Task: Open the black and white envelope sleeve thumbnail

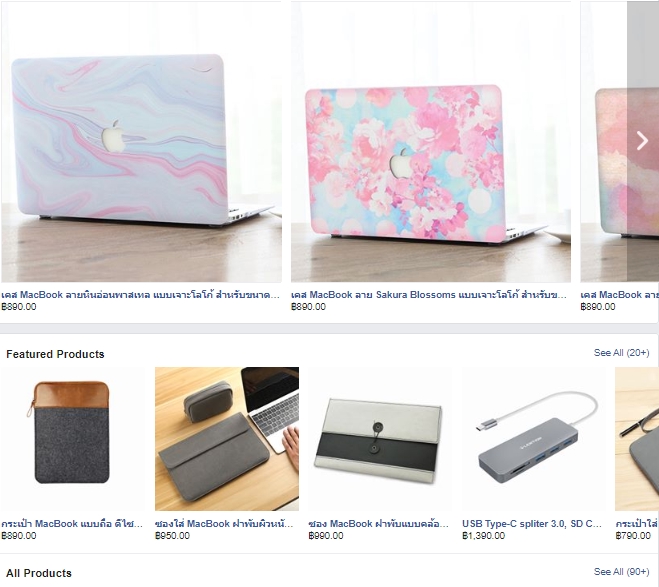Action: tap(380, 439)
